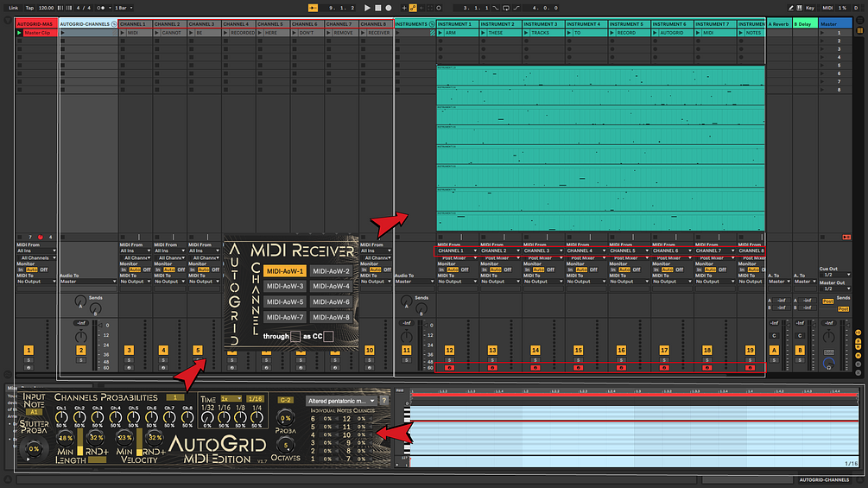This screenshot has width=868, height=488.
Task: Check the through box in MIDI Receiver
Action: pos(295,336)
